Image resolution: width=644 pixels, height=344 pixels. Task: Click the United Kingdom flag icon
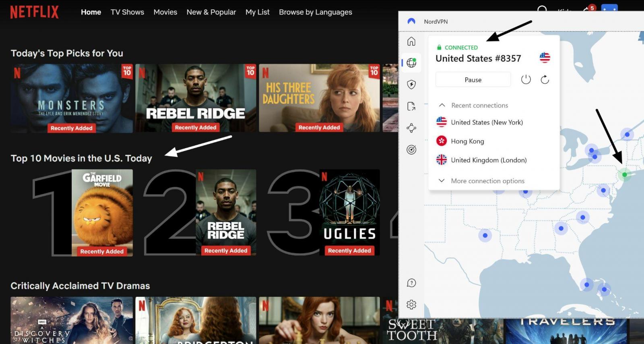[441, 160]
